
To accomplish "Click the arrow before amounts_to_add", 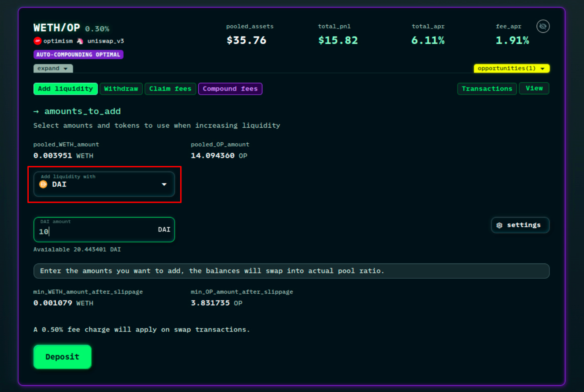I will click(x=36, y=112).
